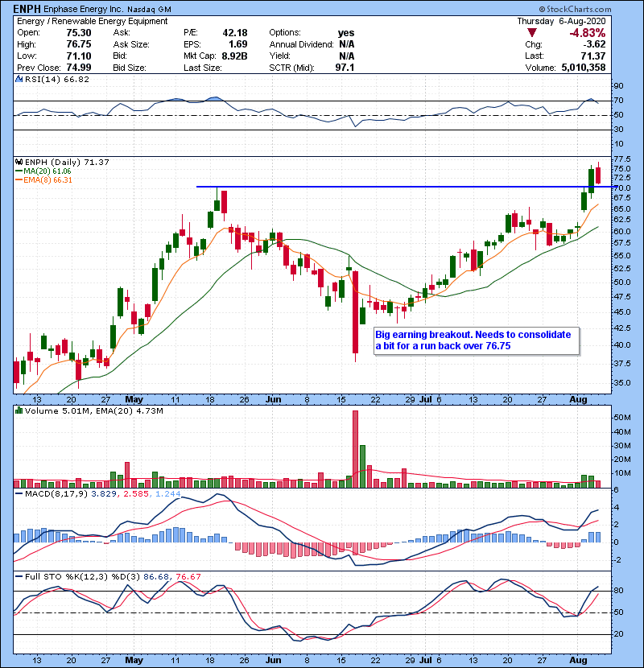Click the May label under the price chart
This screenshot has width=644, height=668.
[134, 400]
